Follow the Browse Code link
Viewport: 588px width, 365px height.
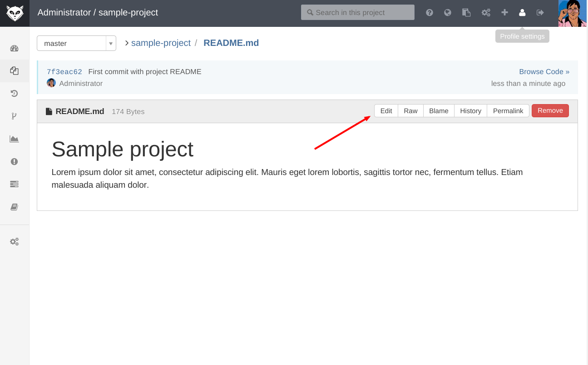click(544, 71)
